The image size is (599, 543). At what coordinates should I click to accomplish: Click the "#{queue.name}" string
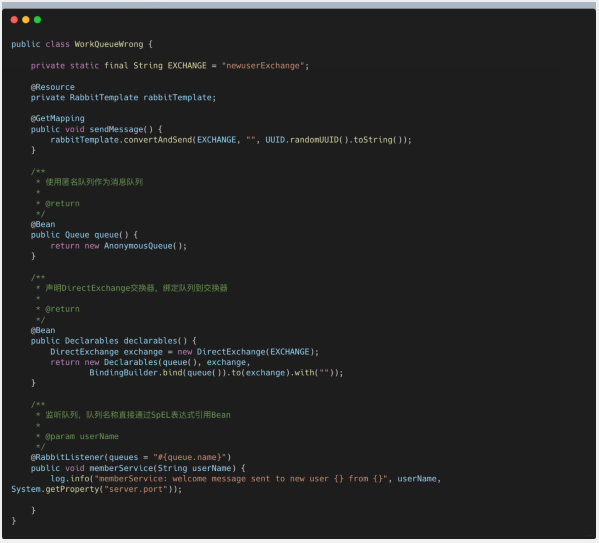pos(190,457)
